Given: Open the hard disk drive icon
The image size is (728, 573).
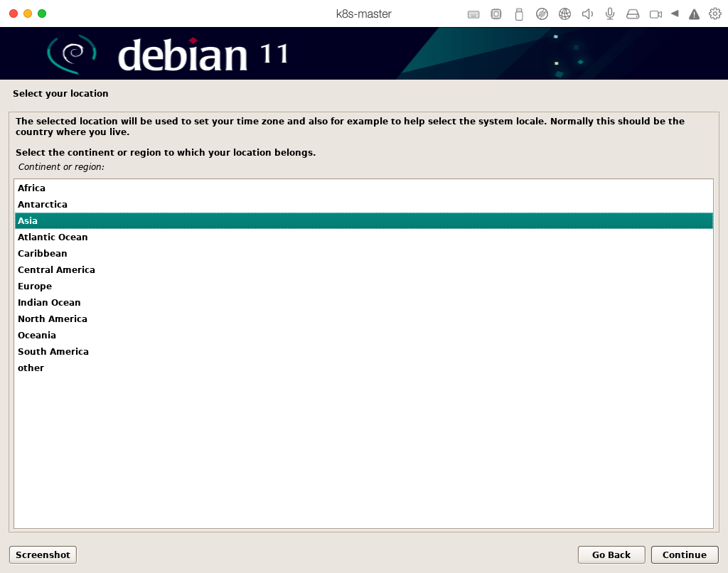Looking at the screenshot, I should pyautogui.click(x=632, y=14).
